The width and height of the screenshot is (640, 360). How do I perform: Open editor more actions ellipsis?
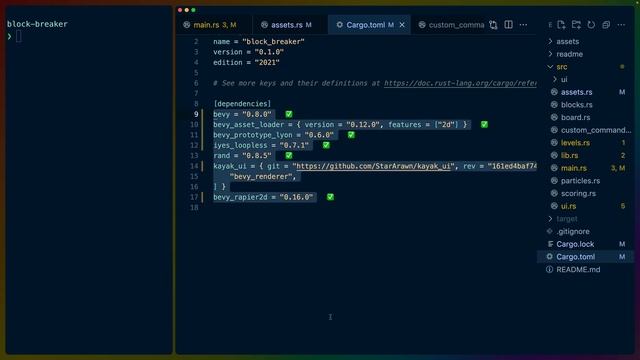click(x=523, y=25)
